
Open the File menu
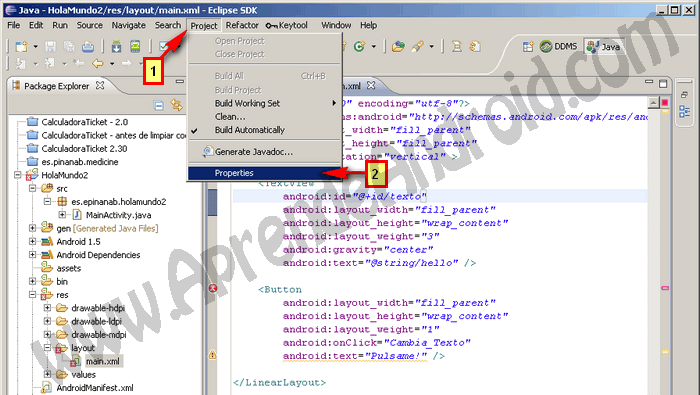[x=14, y=25]
